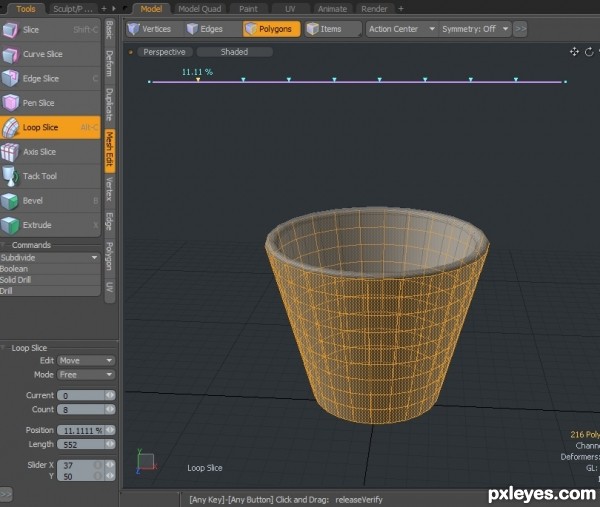Open the Duplicate vertical tab

click(109, 105)
